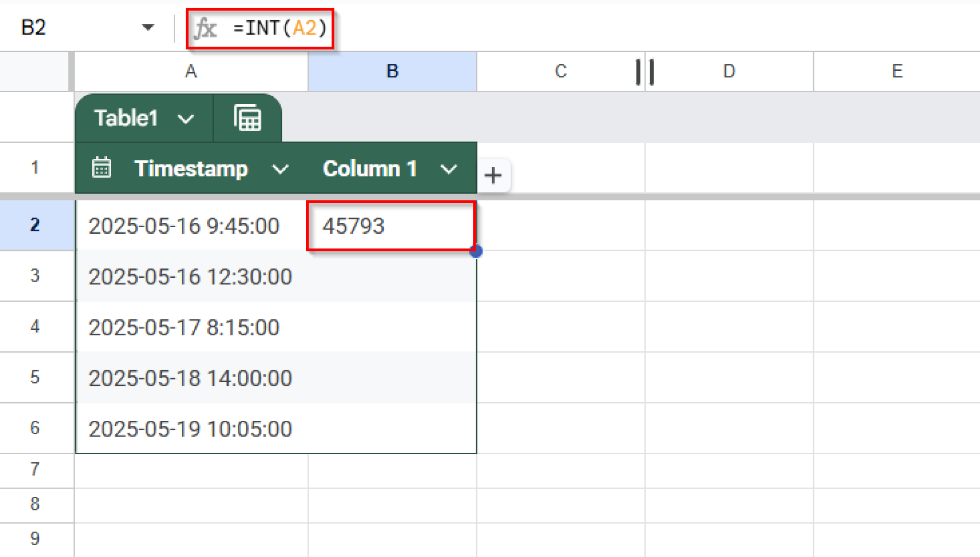
Task: Open the Name box dropdown arrow
Action: tap(148, 28)
